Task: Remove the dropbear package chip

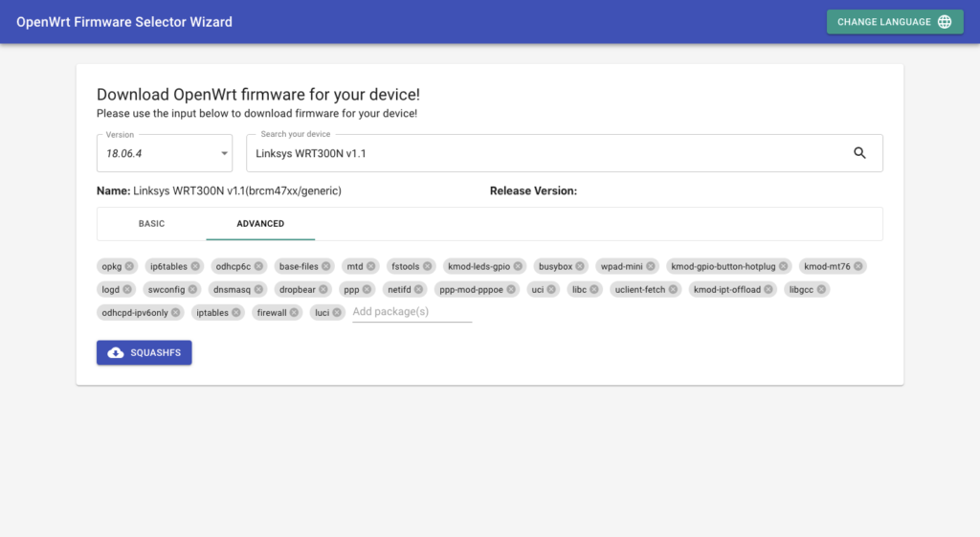Action: click(323, 289)
